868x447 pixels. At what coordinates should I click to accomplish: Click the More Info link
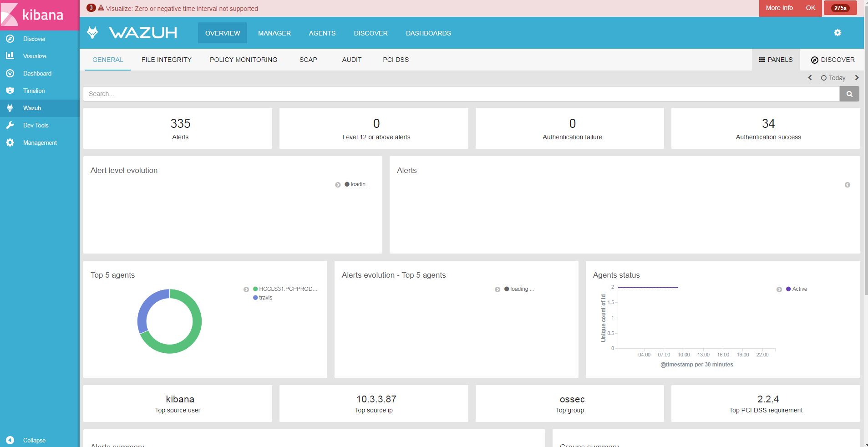(x=779, y=8)
